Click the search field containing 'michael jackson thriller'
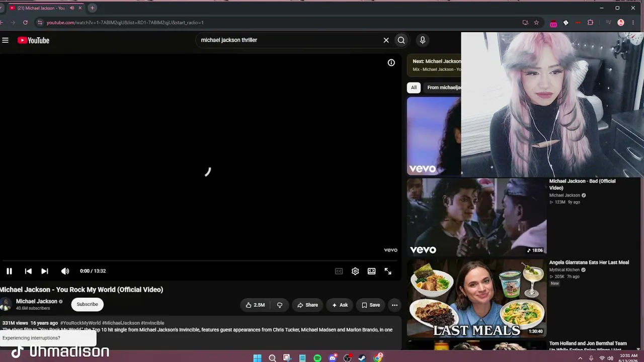 [287, 40]
